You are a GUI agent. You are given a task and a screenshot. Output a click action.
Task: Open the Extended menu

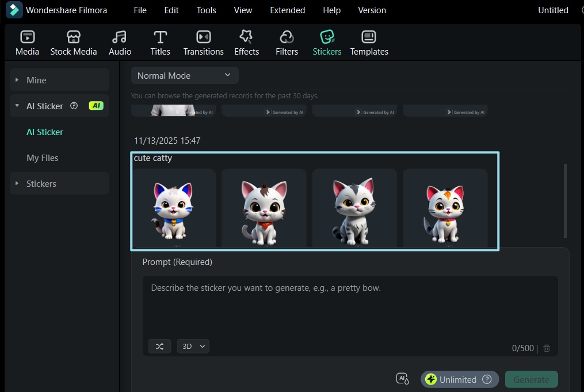(287, 10)
